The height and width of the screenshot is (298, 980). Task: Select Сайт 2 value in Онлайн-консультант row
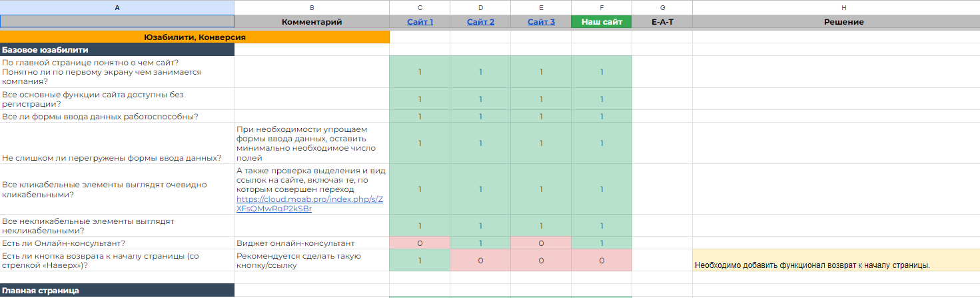tap(480, 243)
